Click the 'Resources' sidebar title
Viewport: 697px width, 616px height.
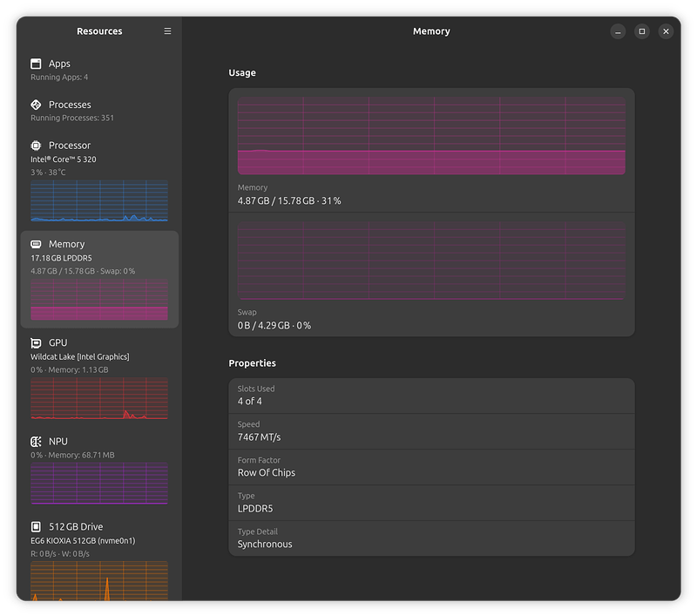coord(99,31)
